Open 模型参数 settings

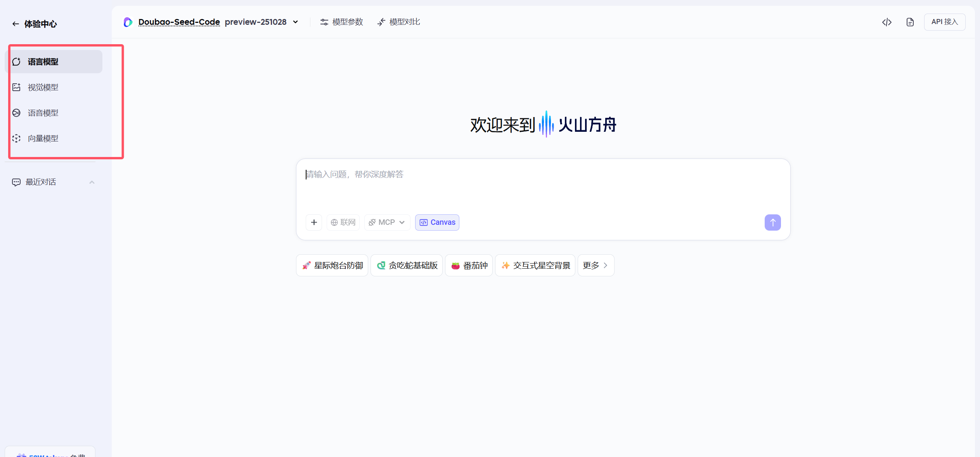coord(342,22)
